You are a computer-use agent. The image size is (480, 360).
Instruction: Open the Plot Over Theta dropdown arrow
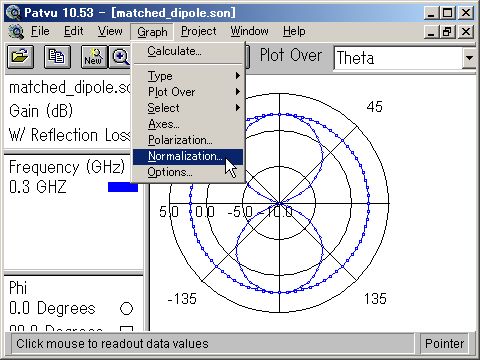(469, 58)
